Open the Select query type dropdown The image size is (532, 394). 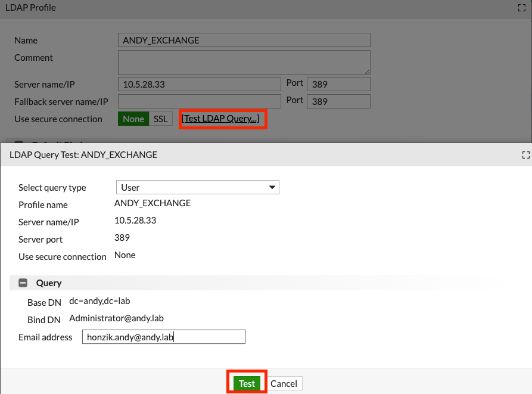point(197,187)
